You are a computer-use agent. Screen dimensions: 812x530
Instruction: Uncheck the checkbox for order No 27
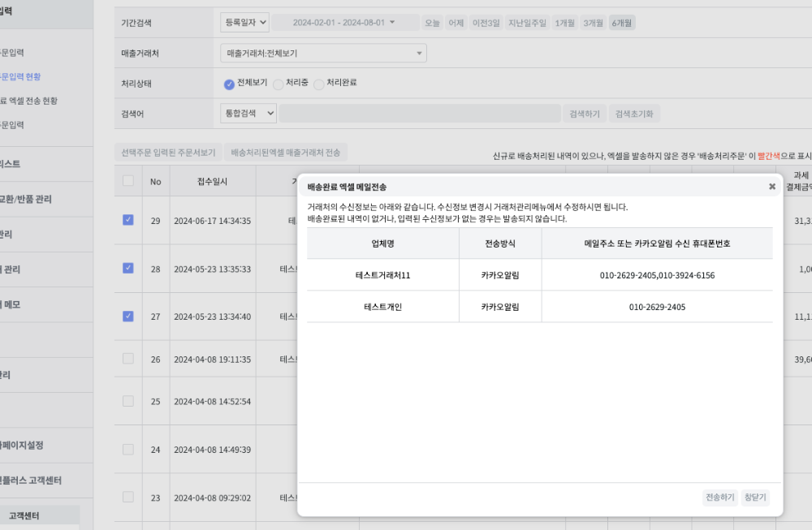coord(128,316)
